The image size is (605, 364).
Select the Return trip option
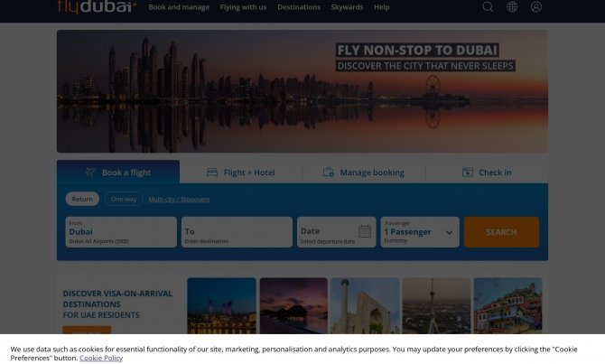pos(82,199)
